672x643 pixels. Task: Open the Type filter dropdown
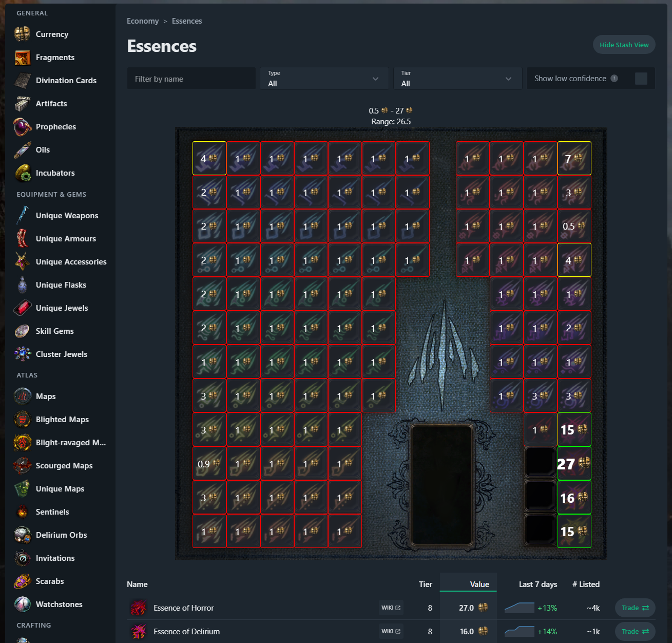tap(324, 79)
